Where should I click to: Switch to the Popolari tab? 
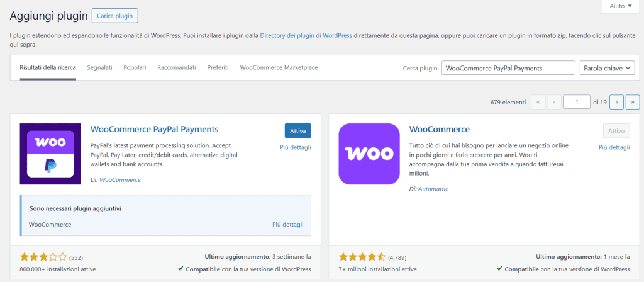point(135,67)
